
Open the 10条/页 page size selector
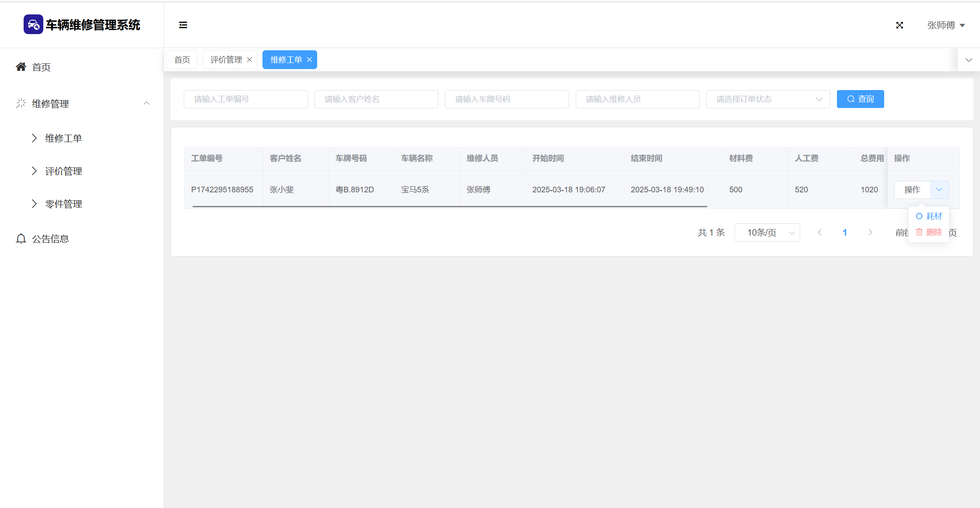coord(767,233)
